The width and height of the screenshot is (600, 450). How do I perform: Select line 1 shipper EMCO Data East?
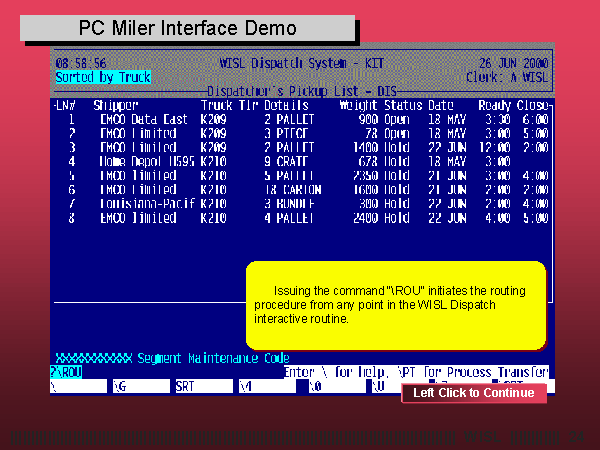coord(144,119)
